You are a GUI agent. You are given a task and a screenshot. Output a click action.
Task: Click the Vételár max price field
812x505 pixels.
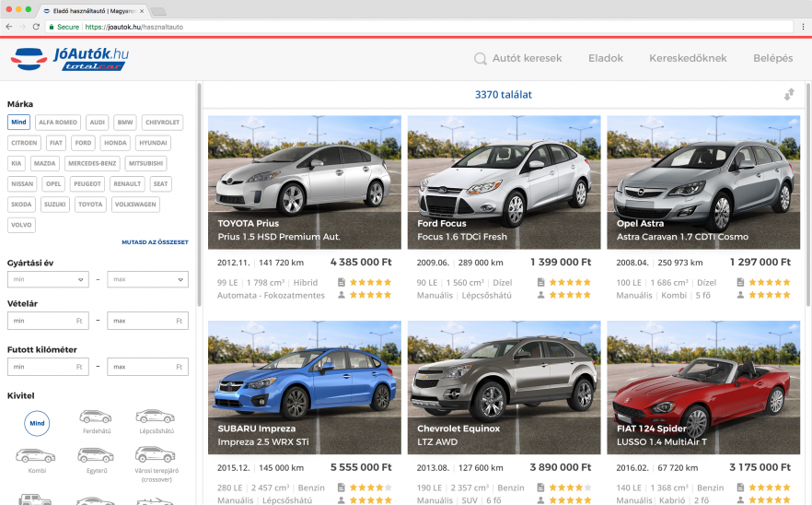coord(147,321)
